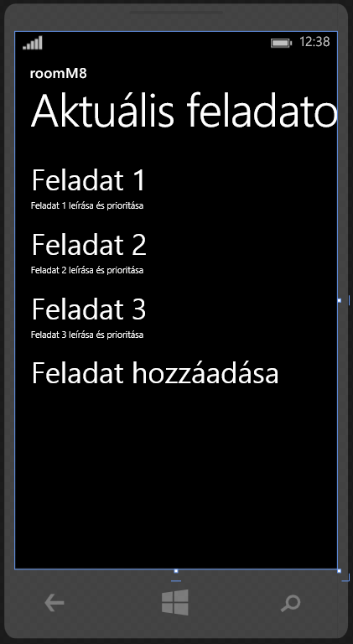Click the empty black area below task list

coord(176,476)
